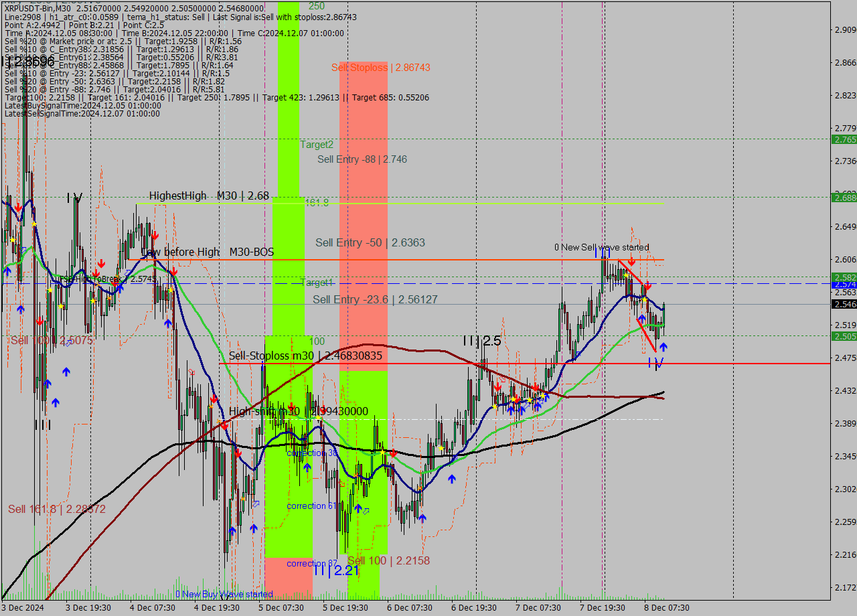
Task: Click the 'LatestBuySignalTime' info line
Action: pos(83,106)
